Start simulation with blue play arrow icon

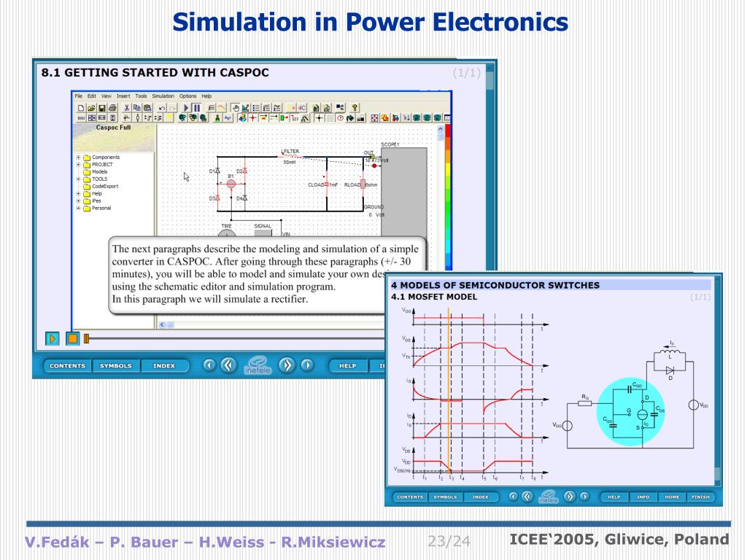[186, 108]
